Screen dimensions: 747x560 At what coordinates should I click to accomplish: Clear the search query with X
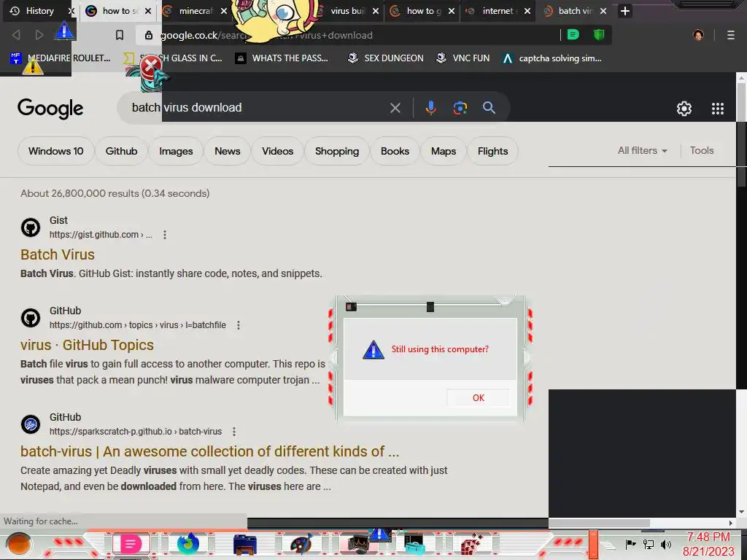point(395,108)
